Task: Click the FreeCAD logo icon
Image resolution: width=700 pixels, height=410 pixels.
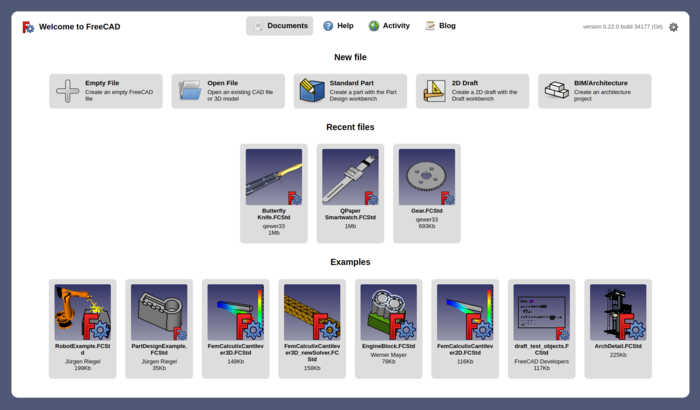Action: 28,27
